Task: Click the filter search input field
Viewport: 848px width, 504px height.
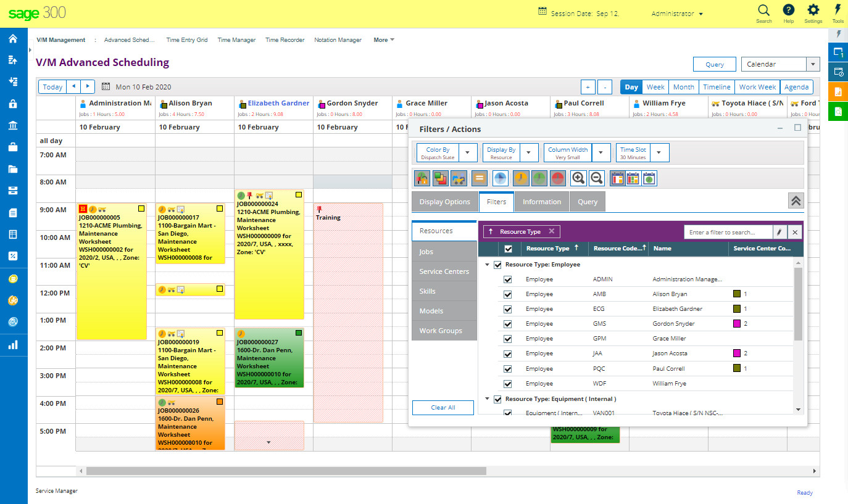Action: (x=728, y=233)
